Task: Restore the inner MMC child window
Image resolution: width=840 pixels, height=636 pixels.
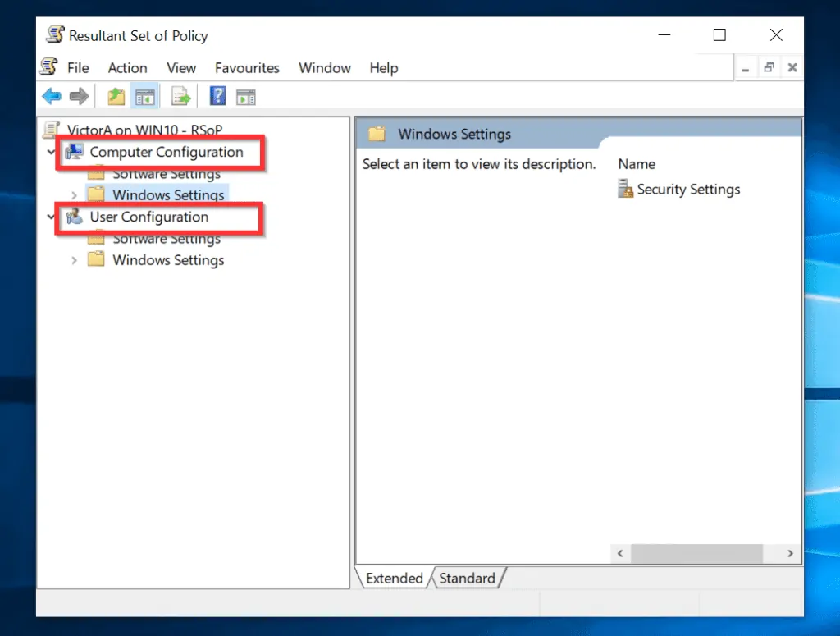Action: click(x=769, y=68)
